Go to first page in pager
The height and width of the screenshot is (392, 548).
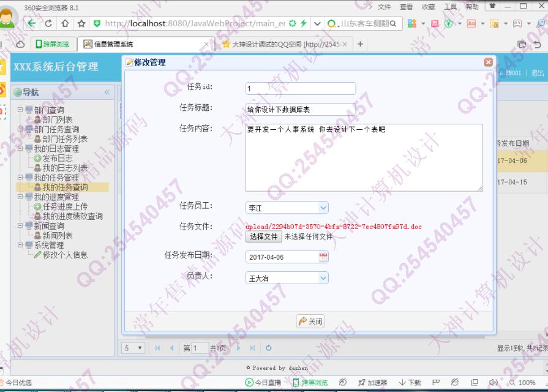157,348
